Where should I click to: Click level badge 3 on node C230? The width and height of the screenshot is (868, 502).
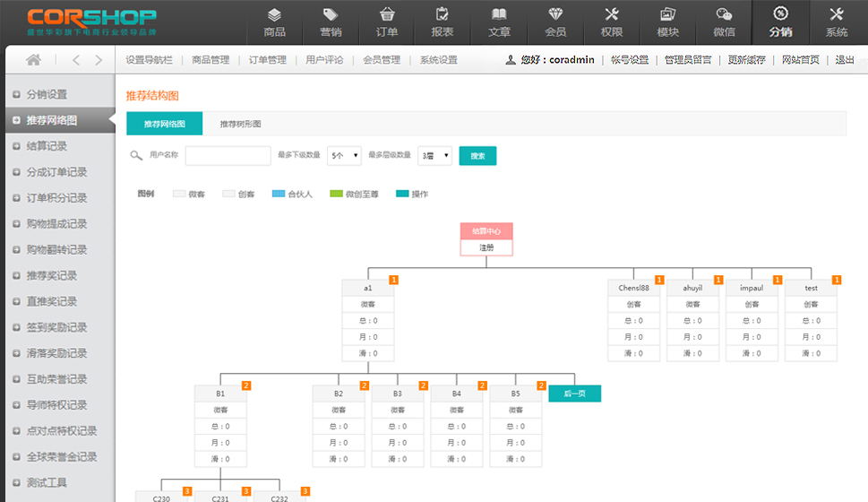[187, 491]
